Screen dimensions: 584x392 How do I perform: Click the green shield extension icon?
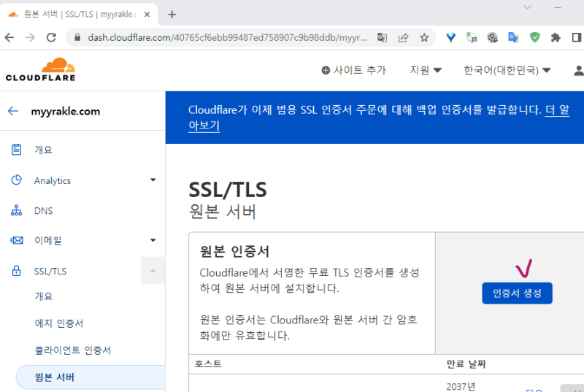click(x=535, y=37)
